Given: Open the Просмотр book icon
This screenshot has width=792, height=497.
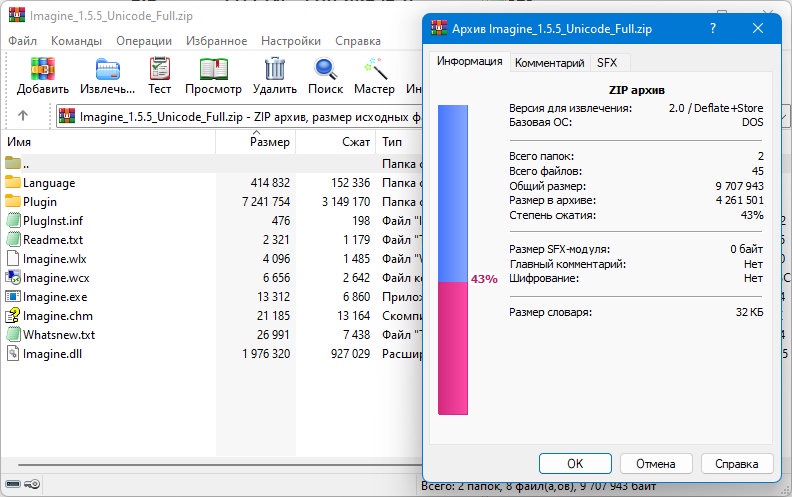Looking at the screenshot, I should [214, 69].
